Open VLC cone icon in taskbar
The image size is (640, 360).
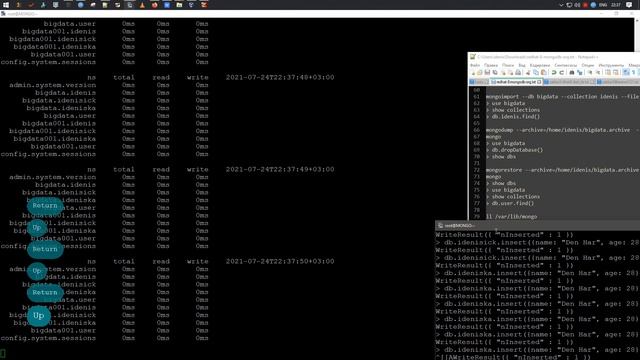[142, 5]
